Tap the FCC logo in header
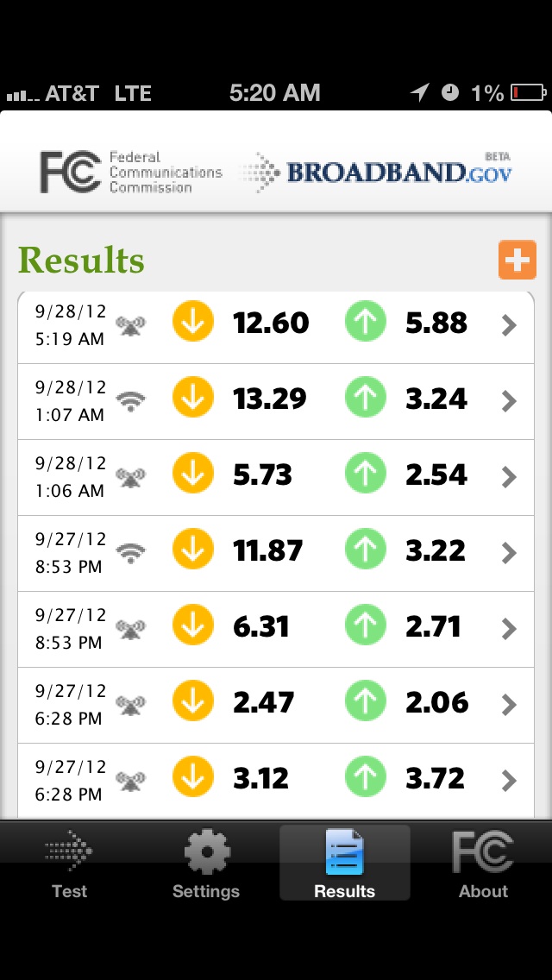The height and width of the screenshot is (980, 552). [131, 172]
